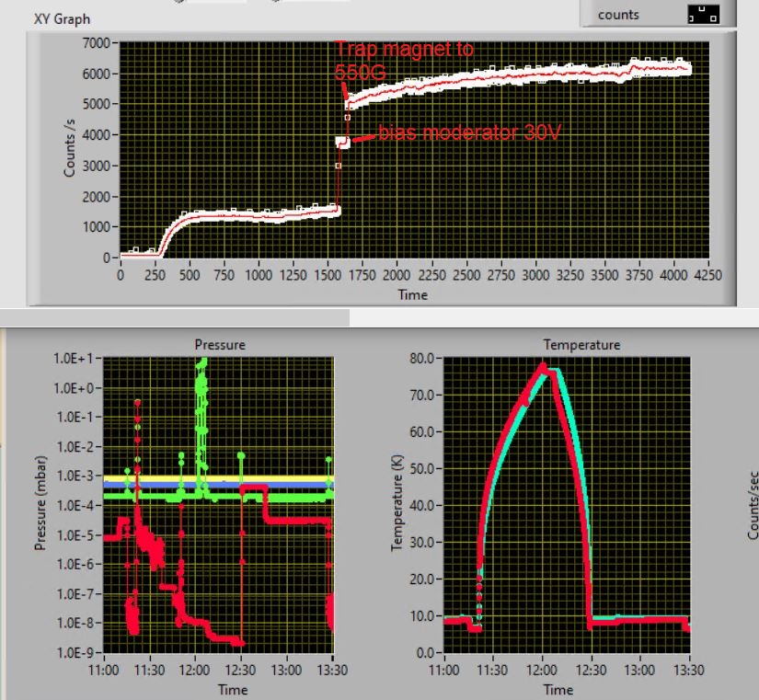Click the Counts /s axis label
Screen dimensions: 759x700
tap(69, 148)
